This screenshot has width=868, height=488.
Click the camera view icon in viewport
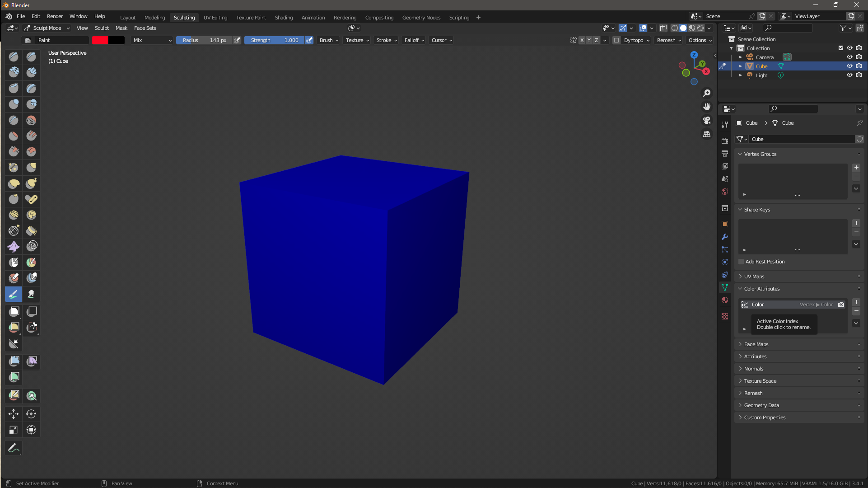(x=707, y=120)
